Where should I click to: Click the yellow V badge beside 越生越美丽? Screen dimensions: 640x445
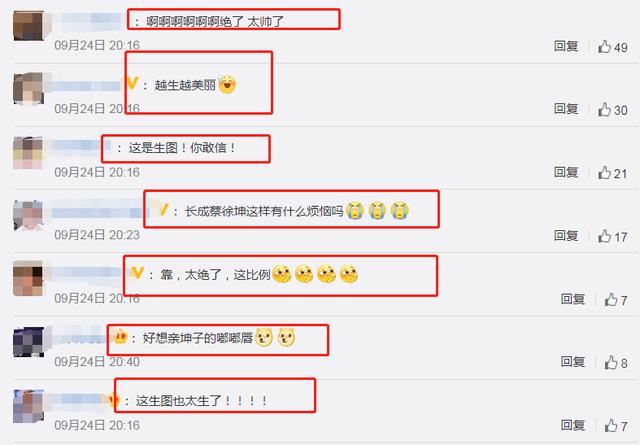click(133, 83)
